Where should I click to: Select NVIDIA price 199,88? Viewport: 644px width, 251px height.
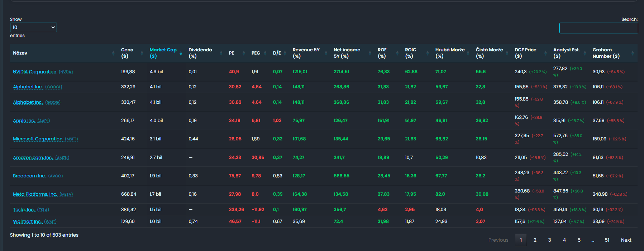coord(128,72)
